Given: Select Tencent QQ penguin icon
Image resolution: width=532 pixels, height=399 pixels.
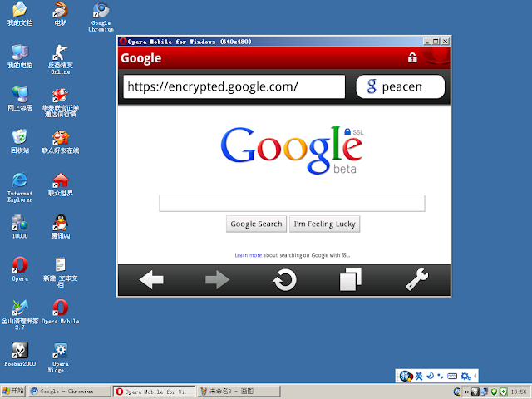Looking at the screenshot, I should [61, 227].
